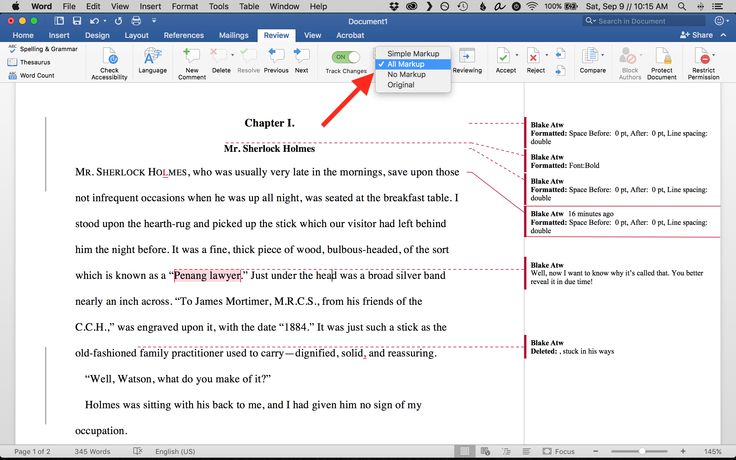Image resolution: width=736 pixels, height=460 pixels.
Task: Open the Acrobat ribbon tab
Action: coord(350,35)
